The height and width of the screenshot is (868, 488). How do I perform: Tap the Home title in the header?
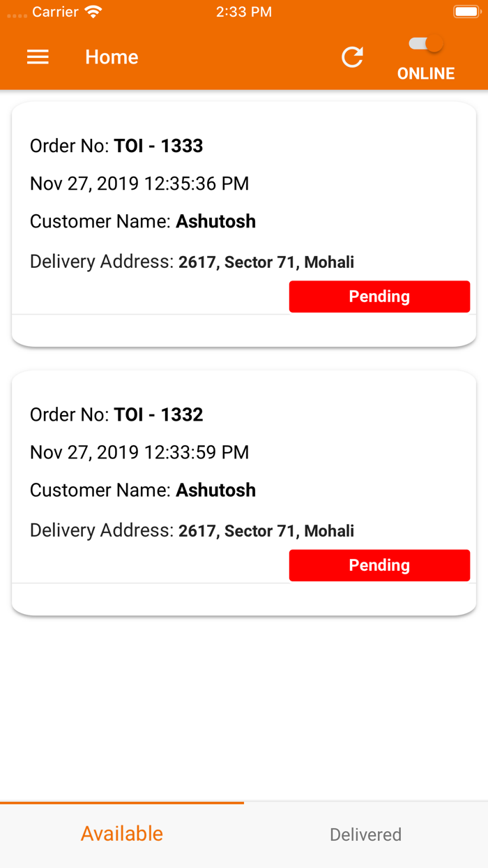[x=112, y=57]
